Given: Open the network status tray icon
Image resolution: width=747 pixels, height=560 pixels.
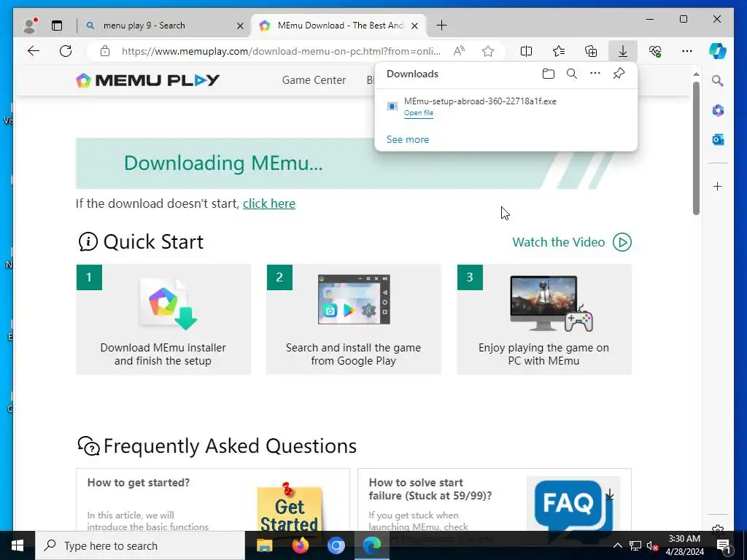Looking at the screenshot, I should [x=635, y=545].
